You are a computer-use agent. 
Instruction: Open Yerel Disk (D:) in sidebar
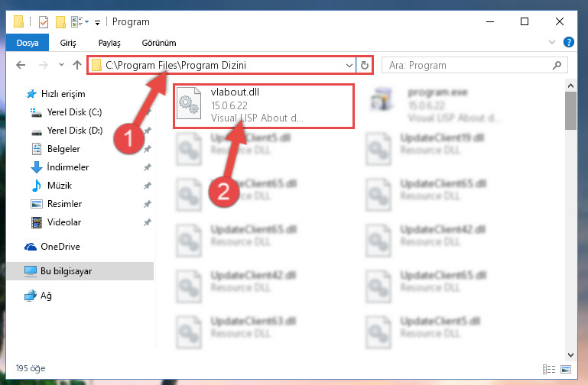[x=75, y=131]
